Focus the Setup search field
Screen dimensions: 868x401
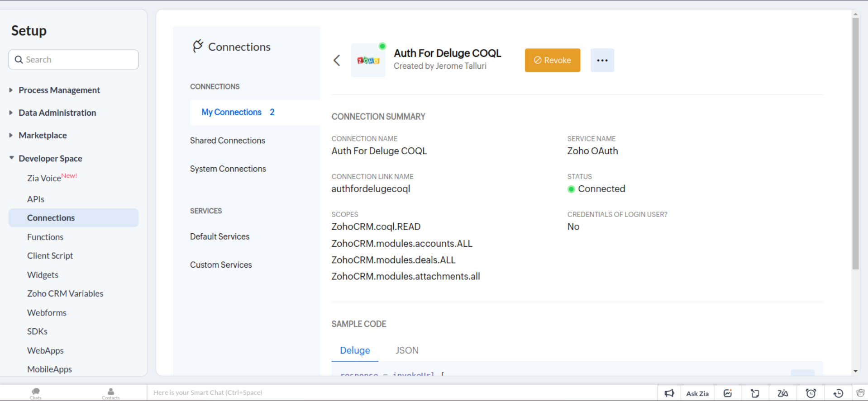click(x=73, y=60)
